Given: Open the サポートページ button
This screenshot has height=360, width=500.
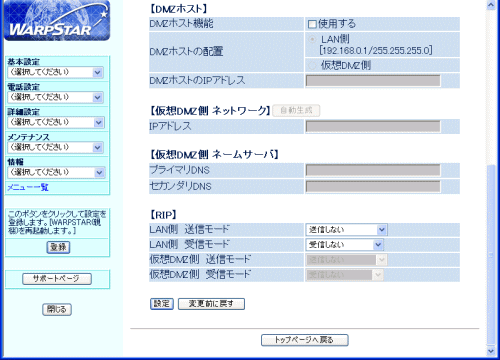Looking at the screenshot, I should coord(57,279).
